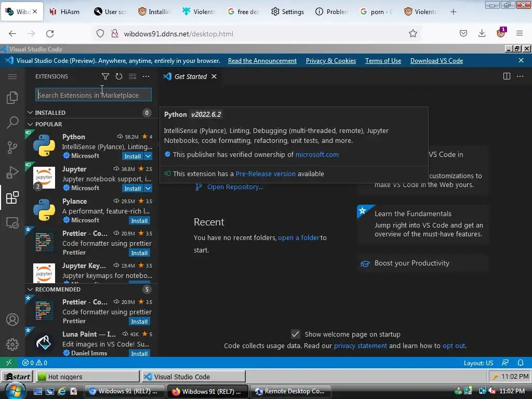Open the Accounts icon in activity bar

[x=12, y=320]
